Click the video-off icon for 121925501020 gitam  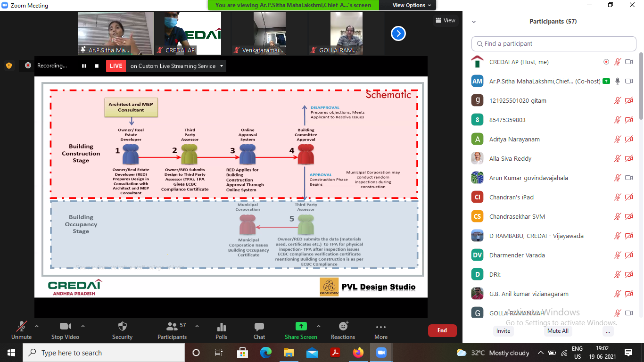[x=629, y=100]
